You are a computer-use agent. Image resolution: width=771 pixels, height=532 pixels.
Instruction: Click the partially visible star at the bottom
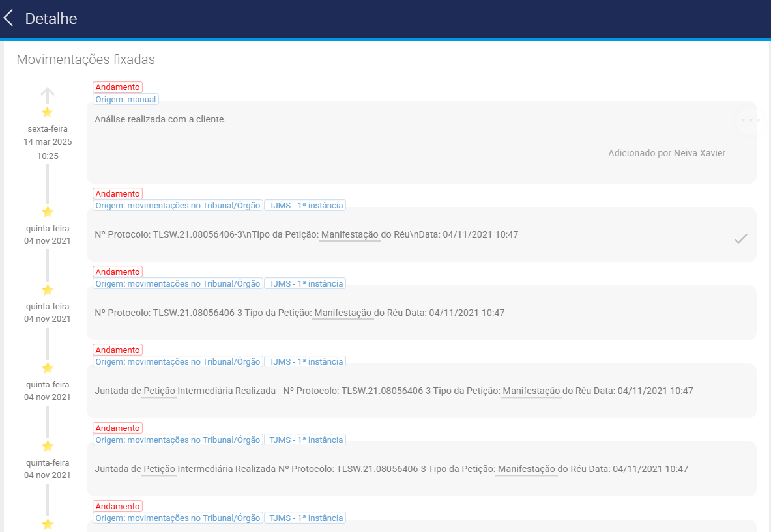coord(47,524)
